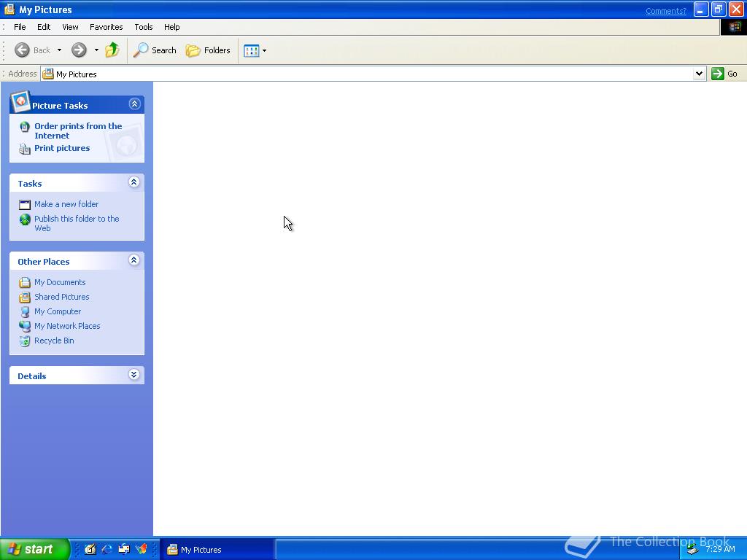Click the Back navigation button
This screenshot has height=560, width=747.
[32, 50]
